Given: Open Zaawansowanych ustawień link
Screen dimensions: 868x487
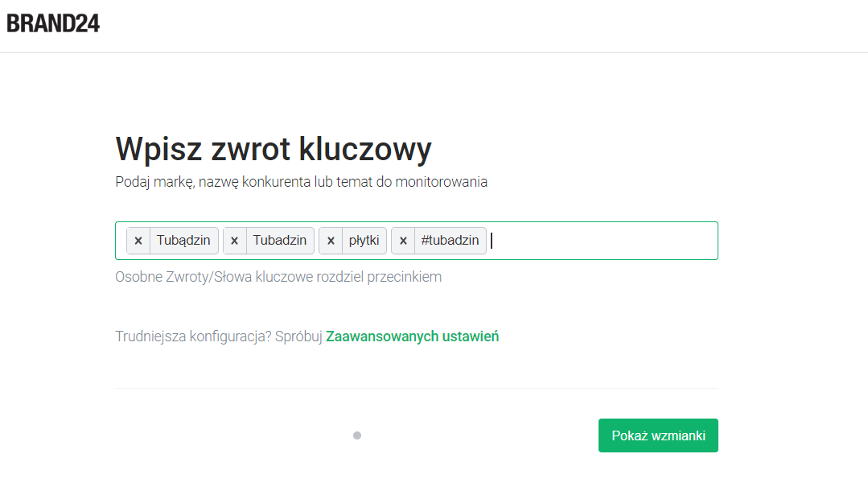Looking at the screenshot, I should coord(412,336).
